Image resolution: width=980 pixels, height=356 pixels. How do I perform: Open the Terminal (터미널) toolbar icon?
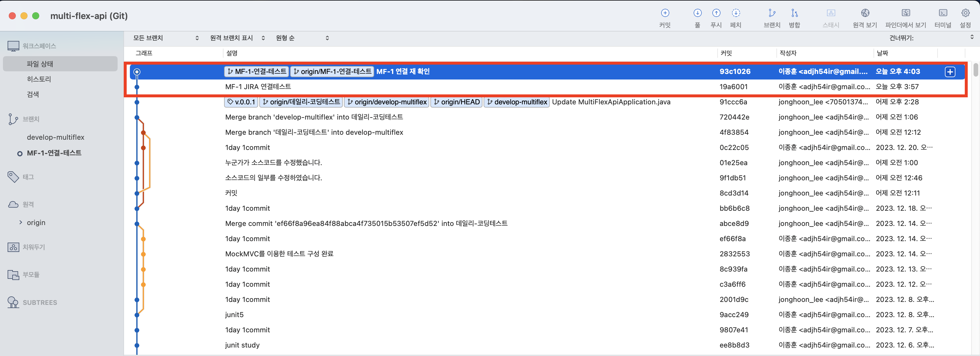click(x=943, y=13)
